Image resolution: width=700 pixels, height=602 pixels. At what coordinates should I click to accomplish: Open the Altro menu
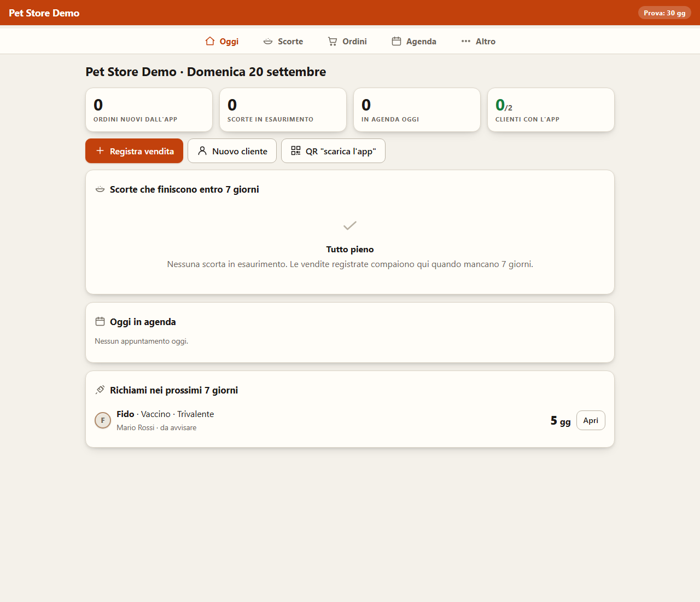tap(479, 41)
